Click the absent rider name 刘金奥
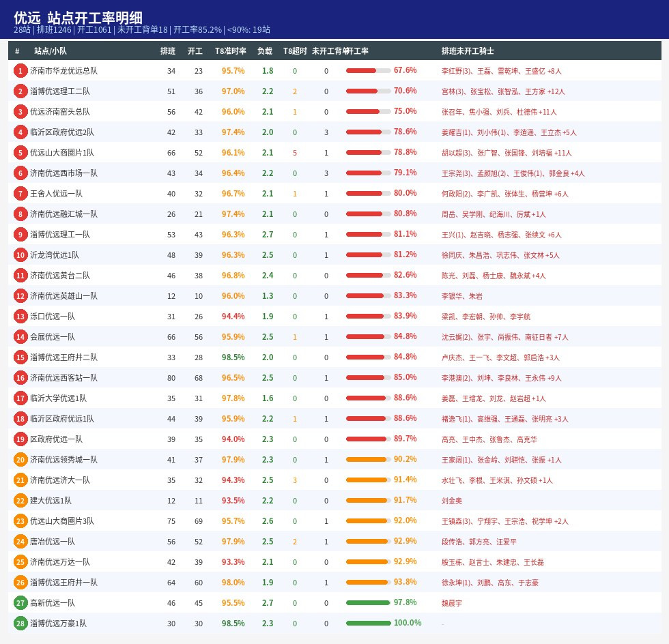The width and height of the screenshot is (669, 644). 452,501
